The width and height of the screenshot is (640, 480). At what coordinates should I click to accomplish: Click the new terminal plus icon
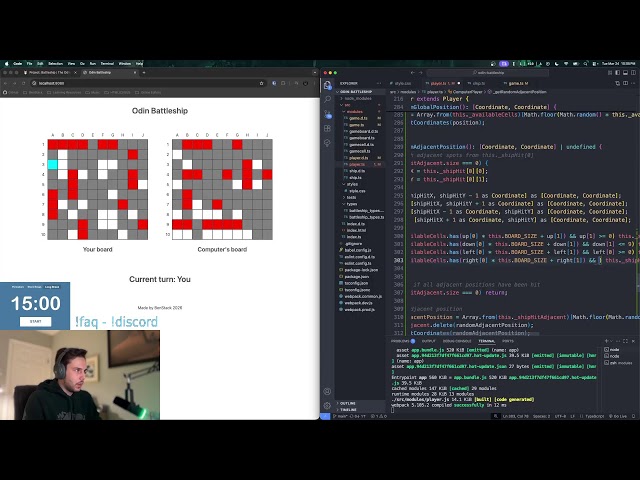click(607, 341)
